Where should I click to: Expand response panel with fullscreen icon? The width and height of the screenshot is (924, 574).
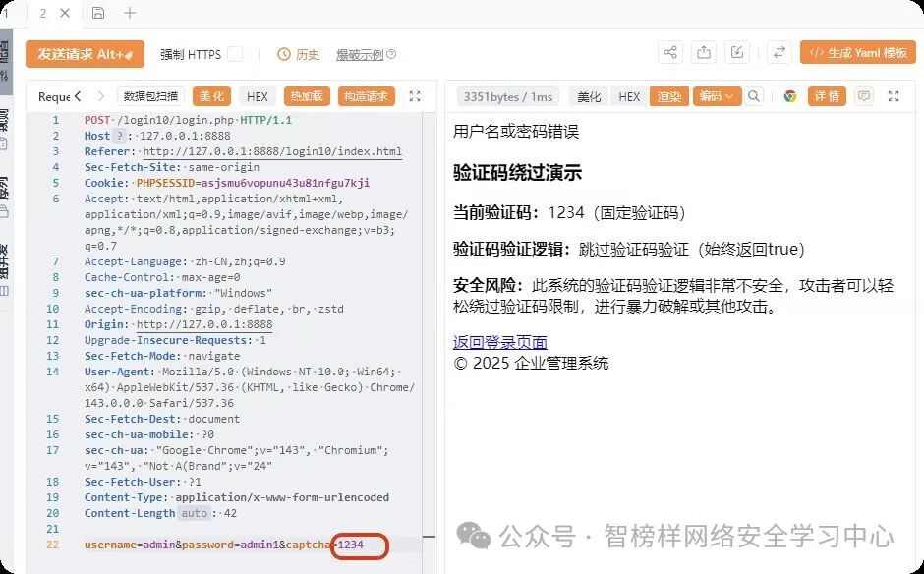tap(894, 96)
